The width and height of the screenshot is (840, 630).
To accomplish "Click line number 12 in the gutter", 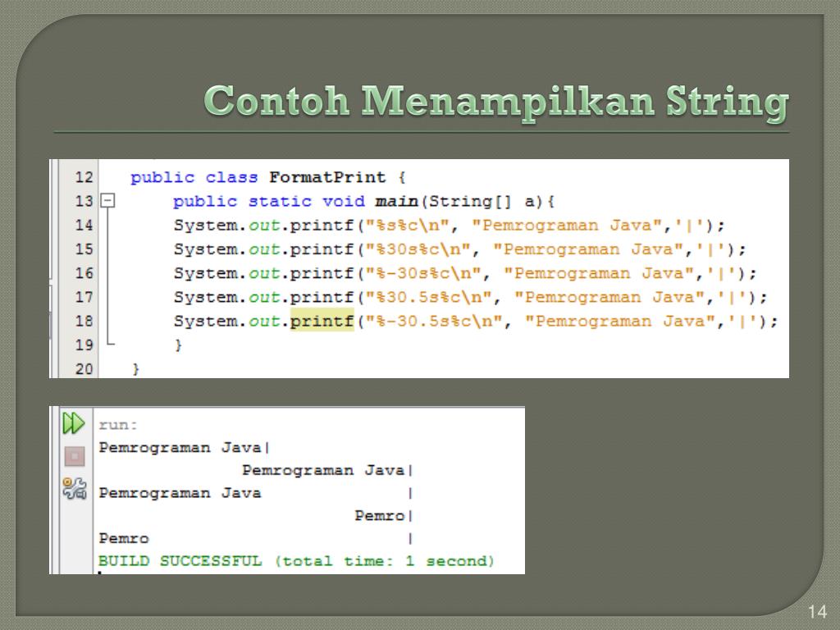I will [84, 177].
